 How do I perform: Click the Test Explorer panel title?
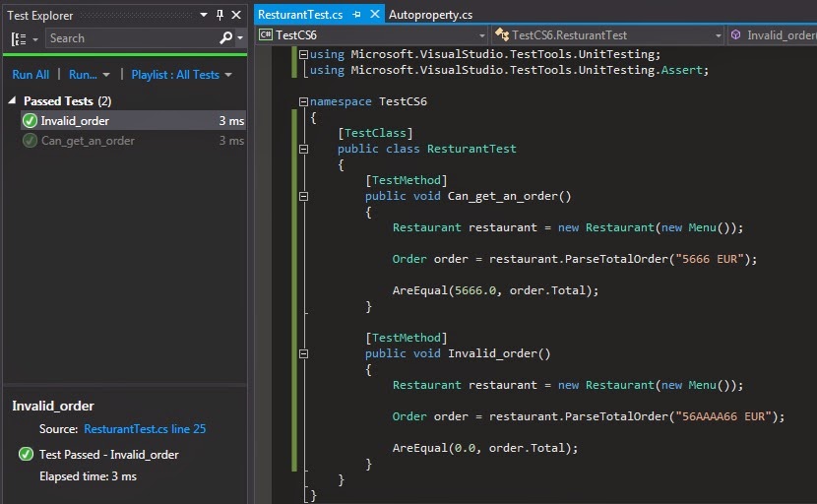point(40,15)
